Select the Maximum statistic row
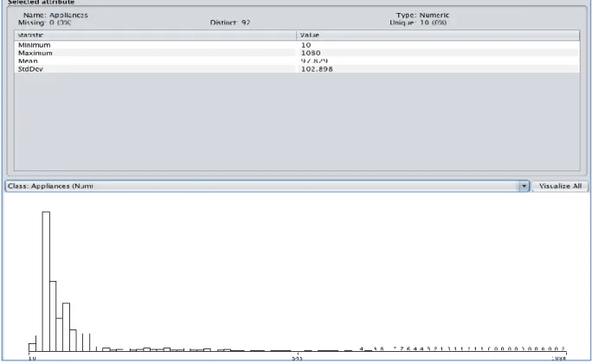 coord(297,53)
